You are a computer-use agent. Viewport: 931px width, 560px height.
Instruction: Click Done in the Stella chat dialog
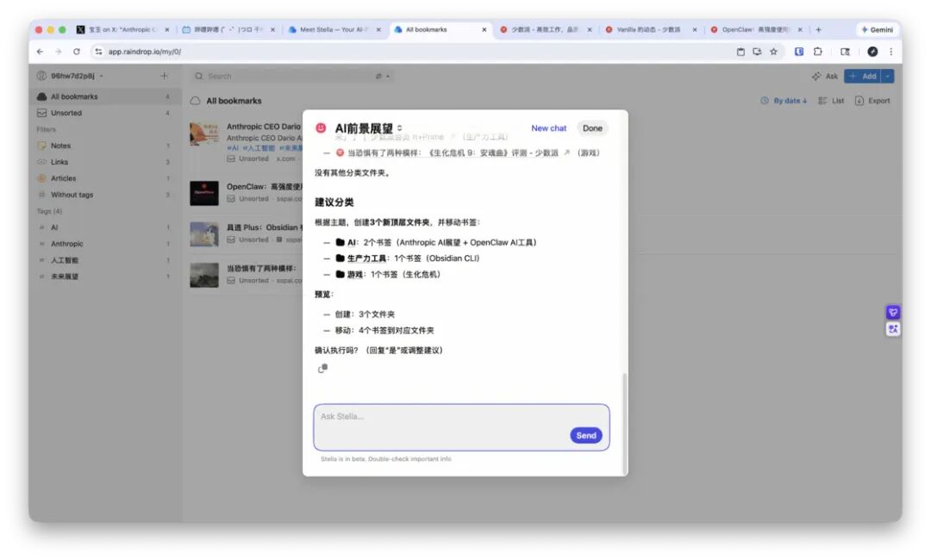[592, 128]
